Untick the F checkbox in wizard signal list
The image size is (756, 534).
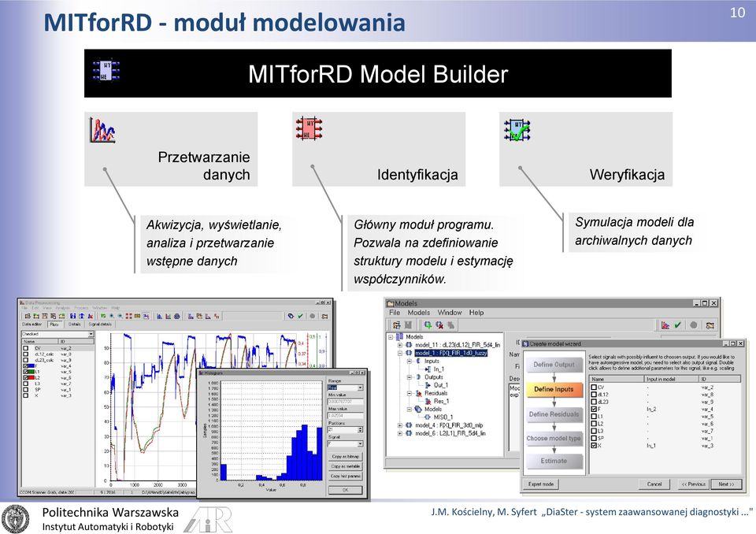tap(594, 409)
